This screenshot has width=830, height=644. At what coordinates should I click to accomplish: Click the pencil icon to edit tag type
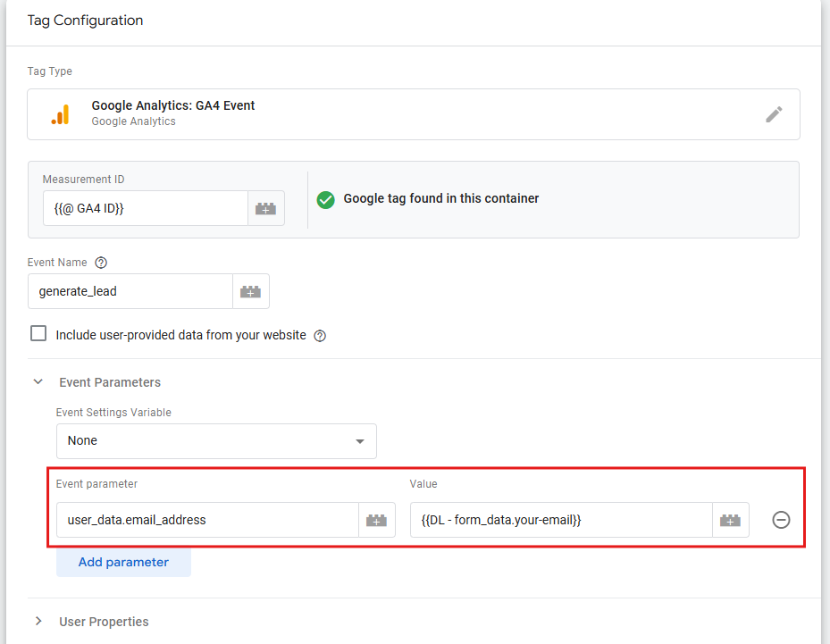pos(774,114)
